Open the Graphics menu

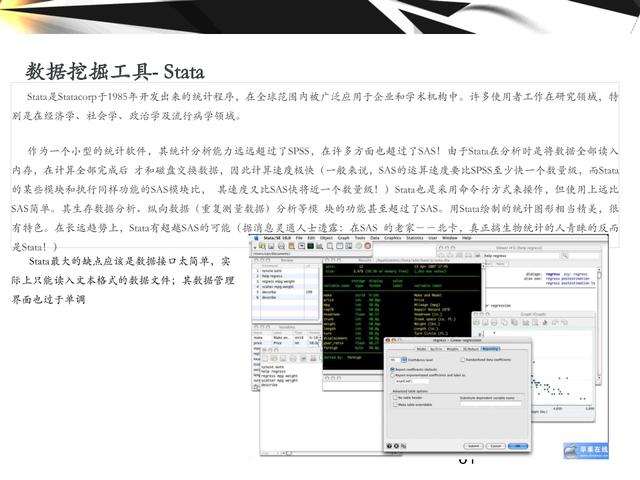[x=393, y=238]
